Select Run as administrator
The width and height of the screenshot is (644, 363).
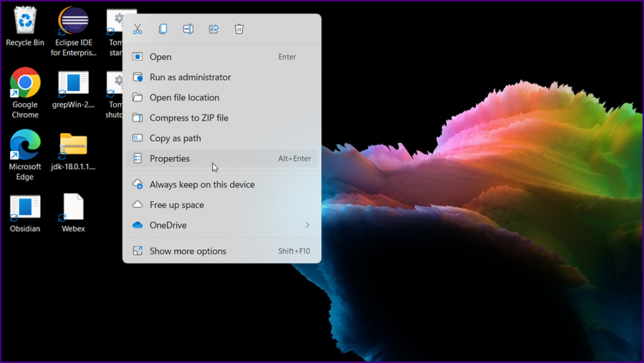point(190,77)
